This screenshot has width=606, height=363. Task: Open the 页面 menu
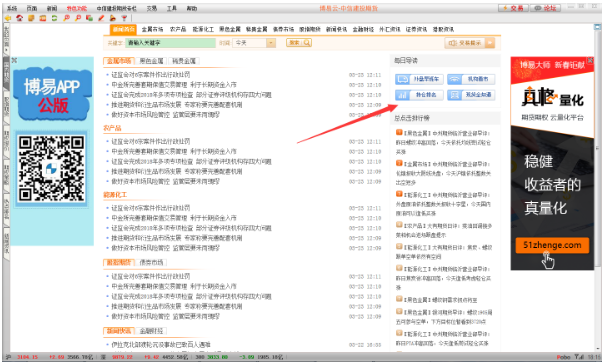32,8
